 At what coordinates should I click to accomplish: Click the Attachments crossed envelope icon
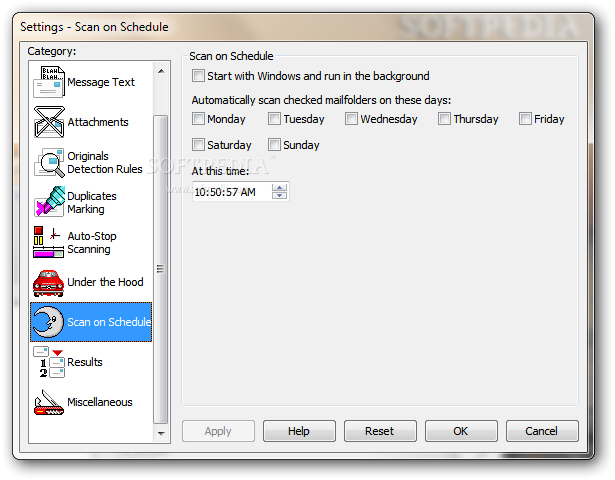pos(49,122)
